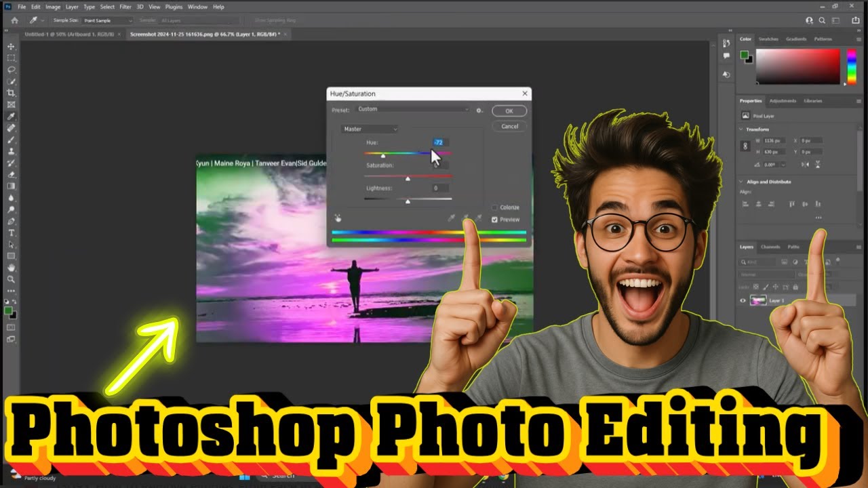This screenshot has height=488, width=868.
Task: Select the Horizontal Type tool
Action: 12,232
